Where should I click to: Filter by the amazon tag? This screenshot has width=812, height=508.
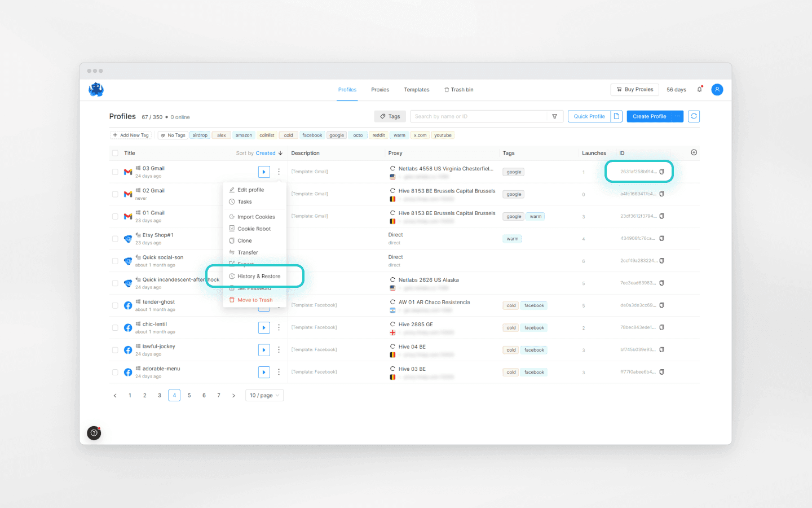244,135
